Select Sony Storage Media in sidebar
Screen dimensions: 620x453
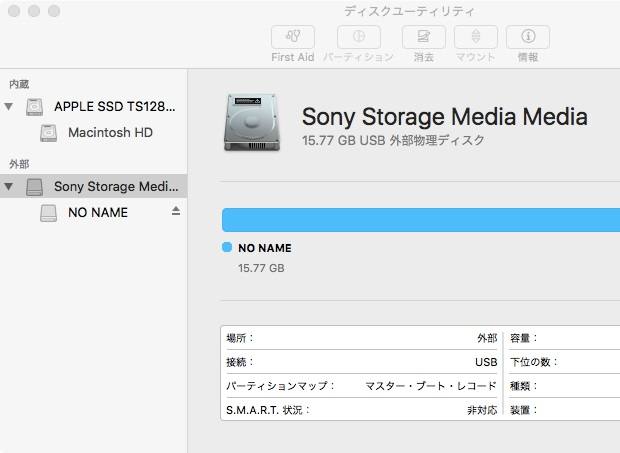pyautogui.click(x=115, y=186)
